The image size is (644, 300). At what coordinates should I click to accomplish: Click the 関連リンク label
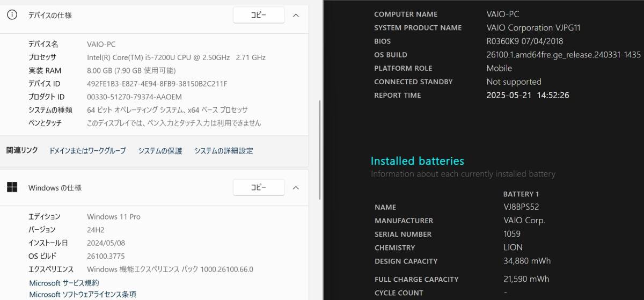pos(22,150)
